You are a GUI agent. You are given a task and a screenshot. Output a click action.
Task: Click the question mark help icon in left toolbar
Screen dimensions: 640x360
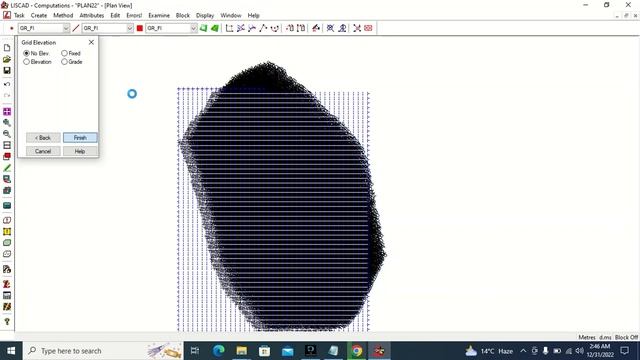pos(7,322)
